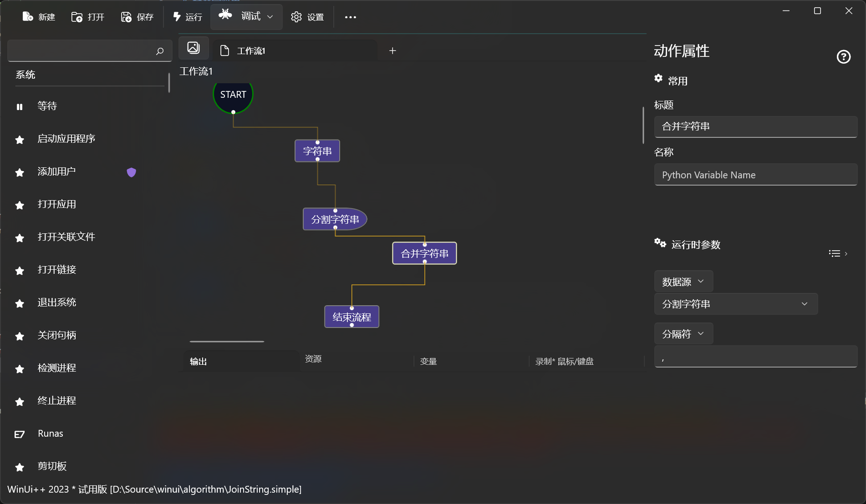Viewport: 866px width, 504px height.
Task: Select the 工作流1 tab
Action: (250, 50)
